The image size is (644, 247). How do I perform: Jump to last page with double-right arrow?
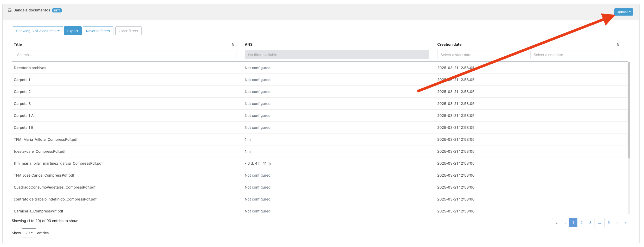(626, 223)
